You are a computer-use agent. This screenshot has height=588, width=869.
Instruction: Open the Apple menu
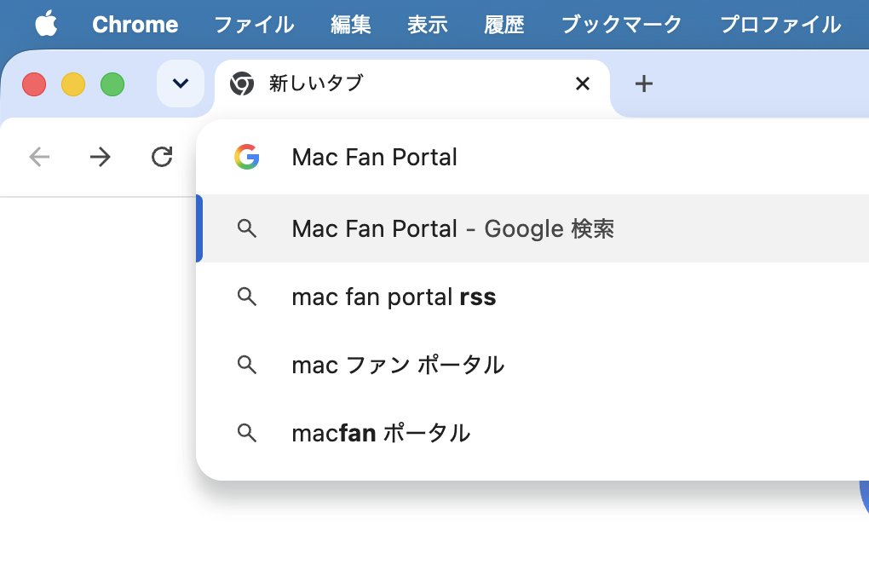pyautogui.click(x=46, y=25)
